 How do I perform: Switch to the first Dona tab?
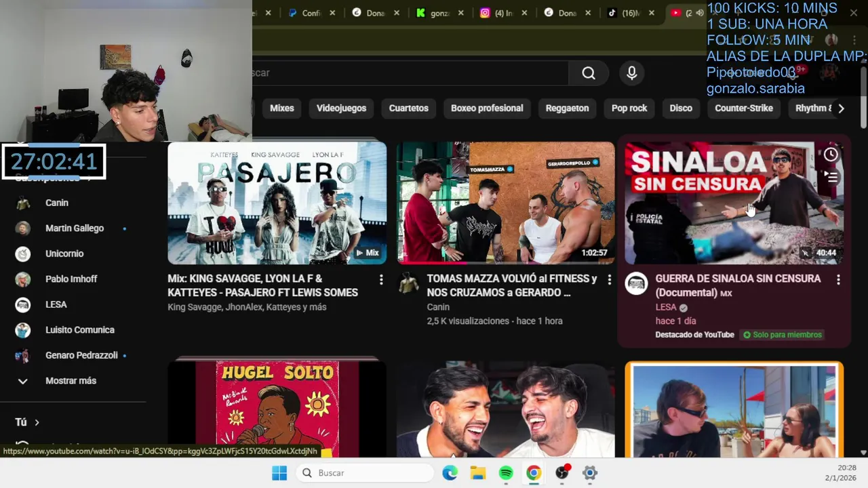[x=376, y=13]
